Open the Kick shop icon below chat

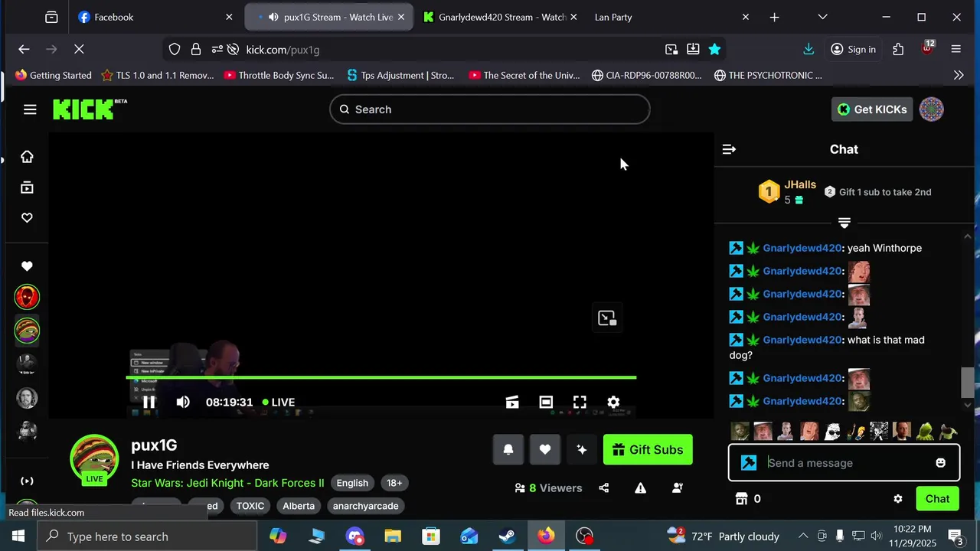(x=741, y=499)
